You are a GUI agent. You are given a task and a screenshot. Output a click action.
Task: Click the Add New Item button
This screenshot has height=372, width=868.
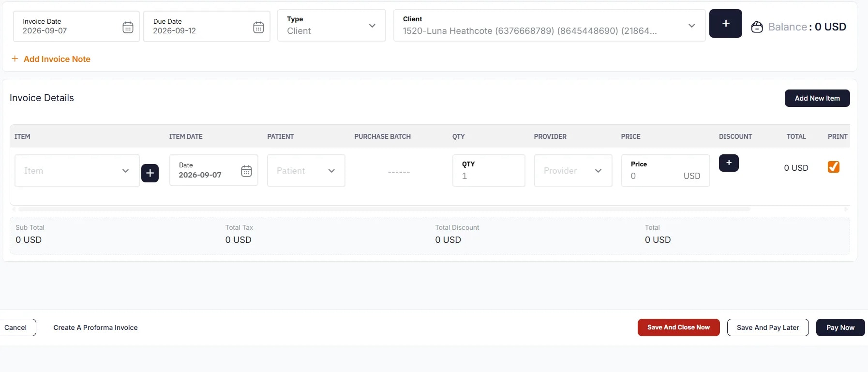(817, 98)
